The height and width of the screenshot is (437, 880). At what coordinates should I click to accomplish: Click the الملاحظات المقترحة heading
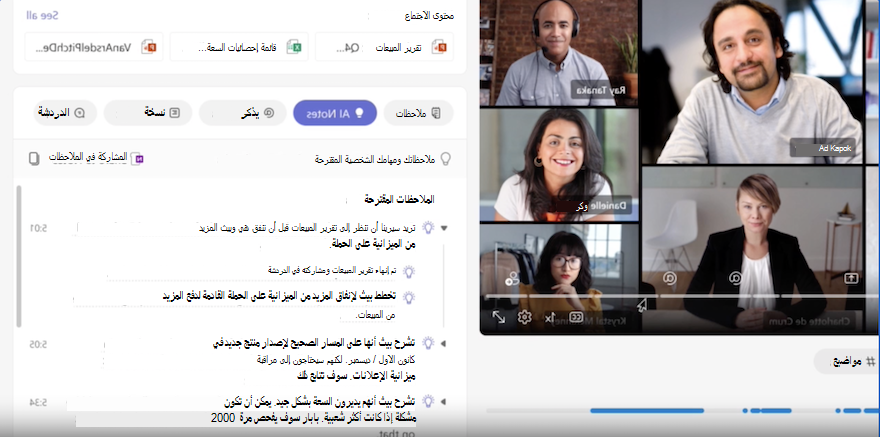[x=399, y=199]
